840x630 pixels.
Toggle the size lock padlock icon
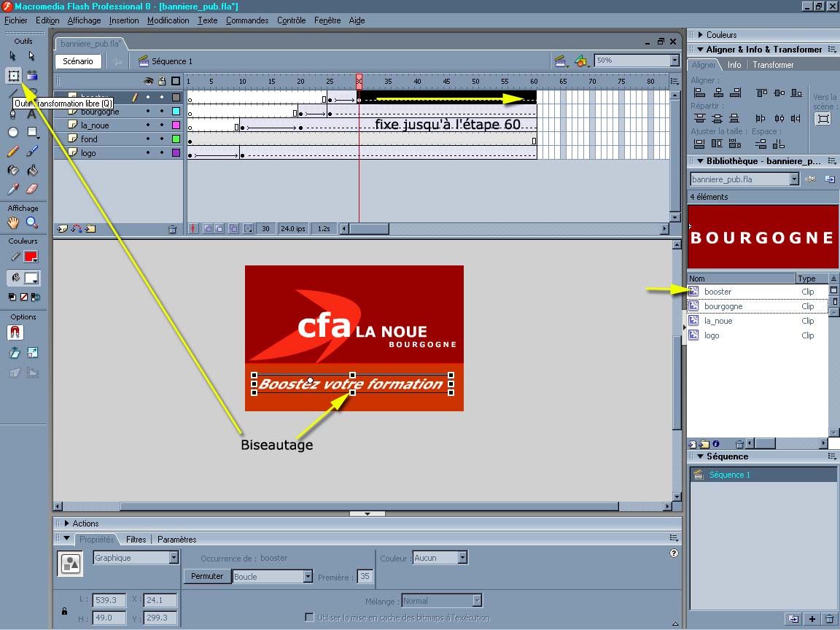64,611
